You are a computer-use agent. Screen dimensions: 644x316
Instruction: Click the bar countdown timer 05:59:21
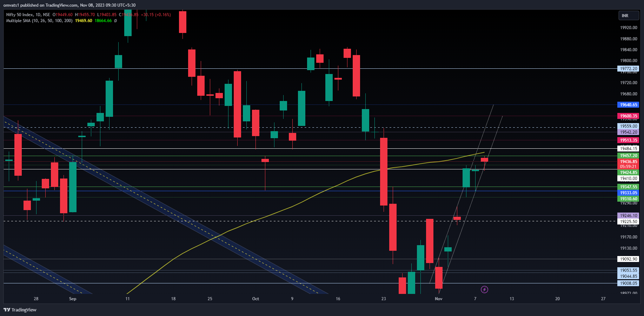(x=628, y=167)
